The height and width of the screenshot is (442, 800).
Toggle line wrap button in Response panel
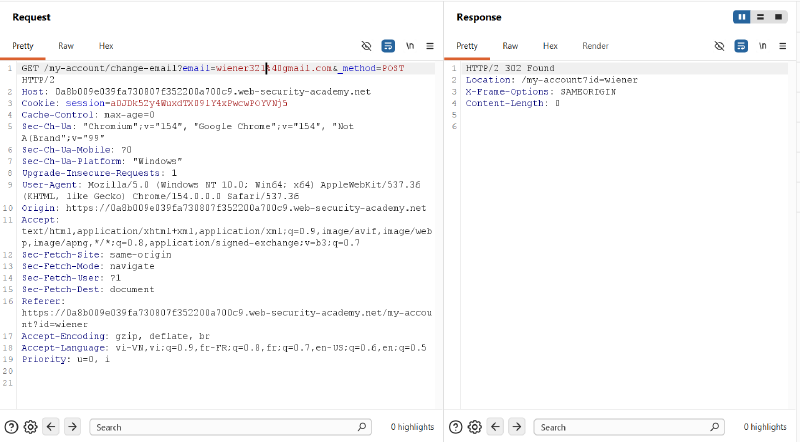pyautogui.click(x=741, y=46)
